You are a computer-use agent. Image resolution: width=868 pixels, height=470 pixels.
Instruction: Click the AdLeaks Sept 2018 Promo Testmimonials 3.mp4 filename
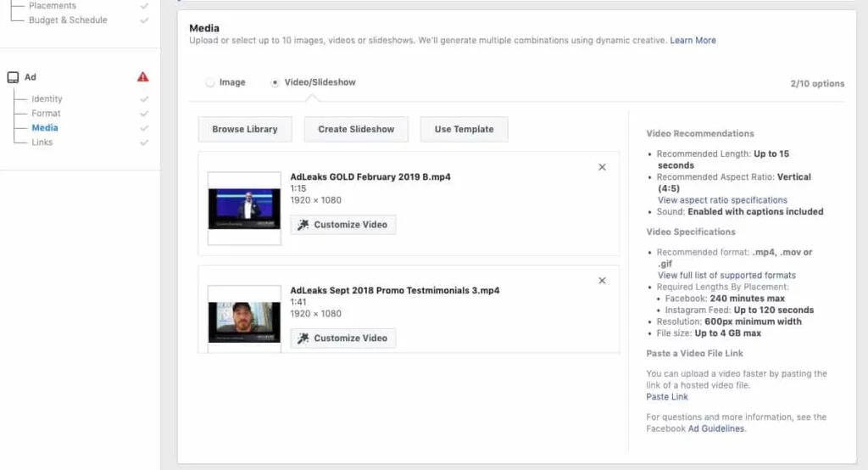click(x=395, y=290)
